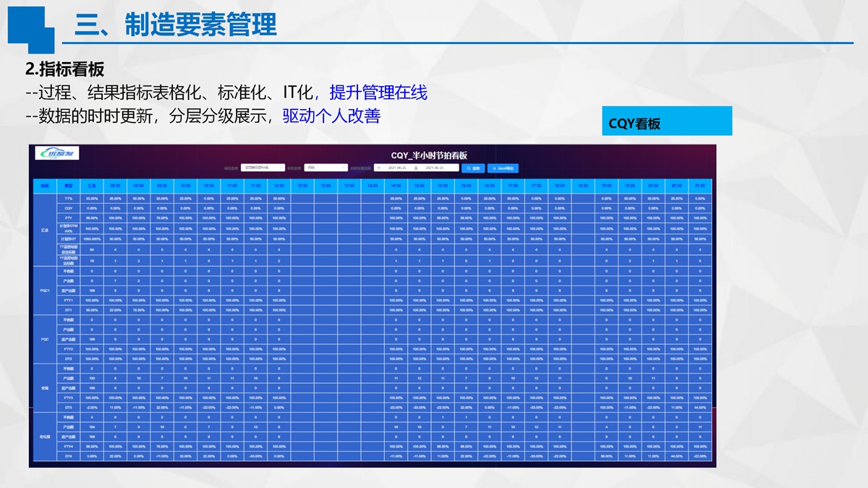
Task: Click the 查询 search button
Action: 473,168
